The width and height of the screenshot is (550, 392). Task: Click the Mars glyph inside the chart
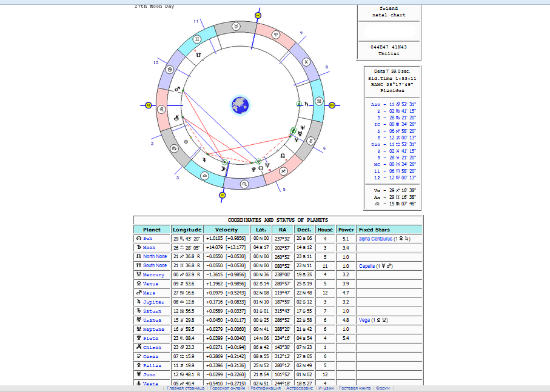coord(178,90)
